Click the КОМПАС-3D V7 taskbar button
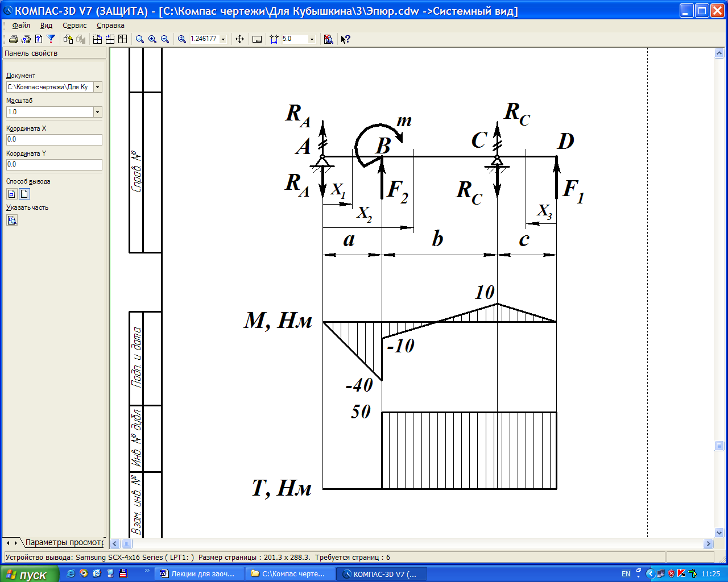 (381, 574)
